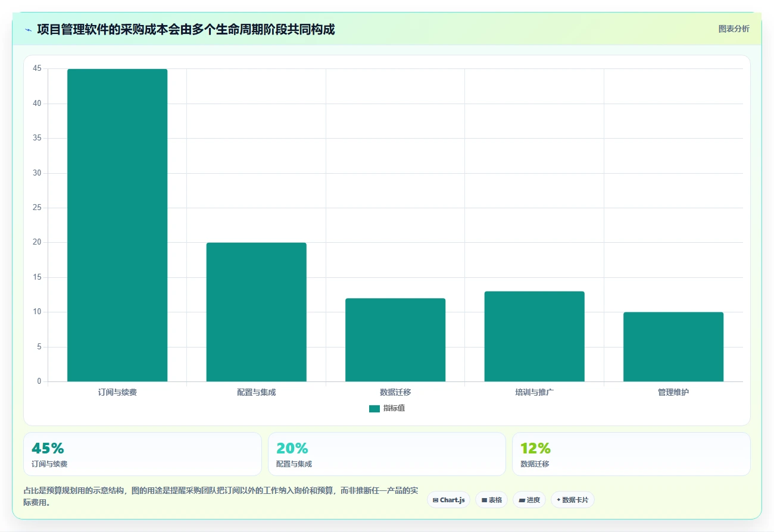Select the 培训与推广 bar in the chart
This screenshot has height=532, width=774.
534,336
